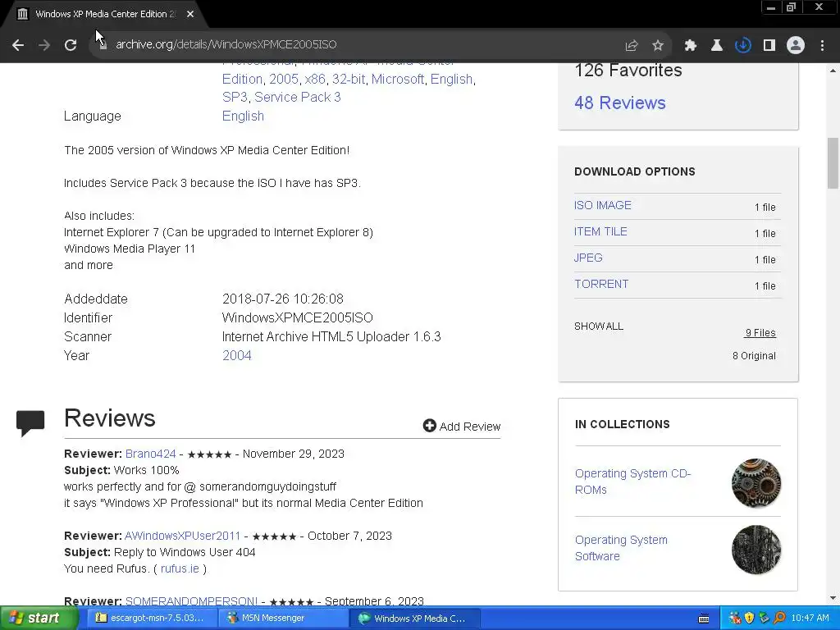The width and height of the screenshot is (840, 630).
Task: Click the orange magnifier tray icon
Action: coord(779,619)
